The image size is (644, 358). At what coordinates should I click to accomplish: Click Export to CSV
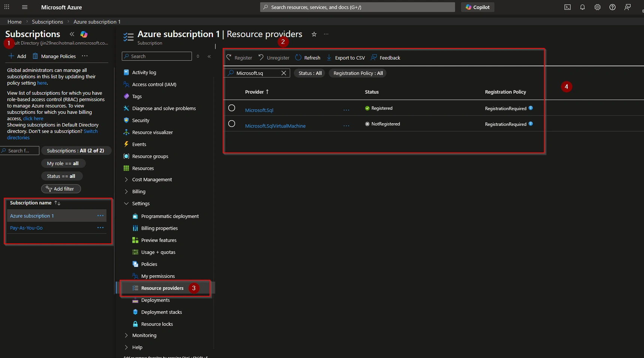[346, 58]
